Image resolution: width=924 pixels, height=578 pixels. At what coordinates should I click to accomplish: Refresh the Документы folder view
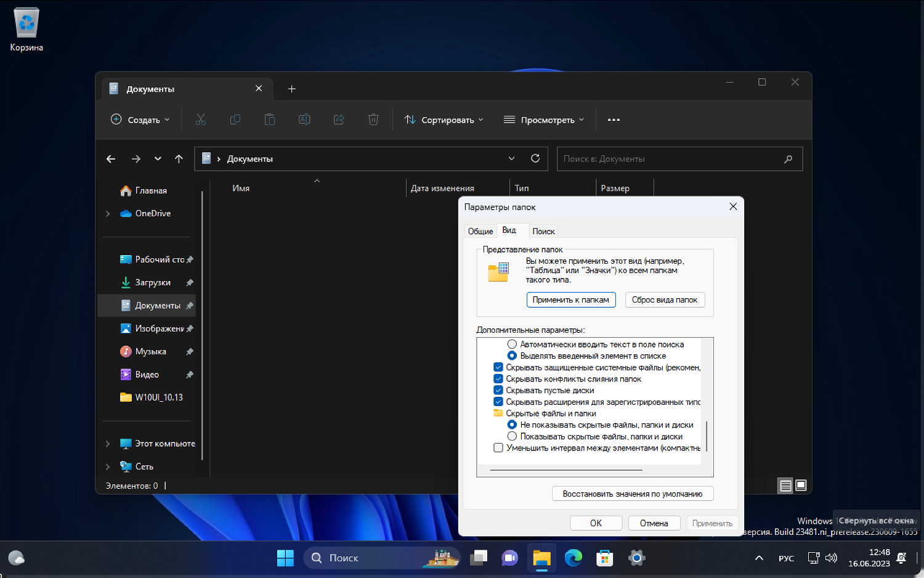[535, 158]
